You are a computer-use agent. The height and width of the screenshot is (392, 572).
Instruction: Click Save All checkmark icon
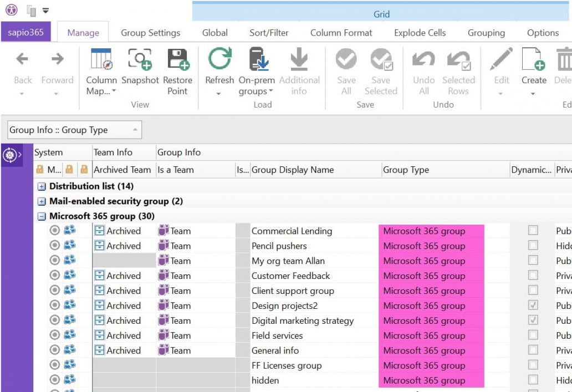[346, 59]
